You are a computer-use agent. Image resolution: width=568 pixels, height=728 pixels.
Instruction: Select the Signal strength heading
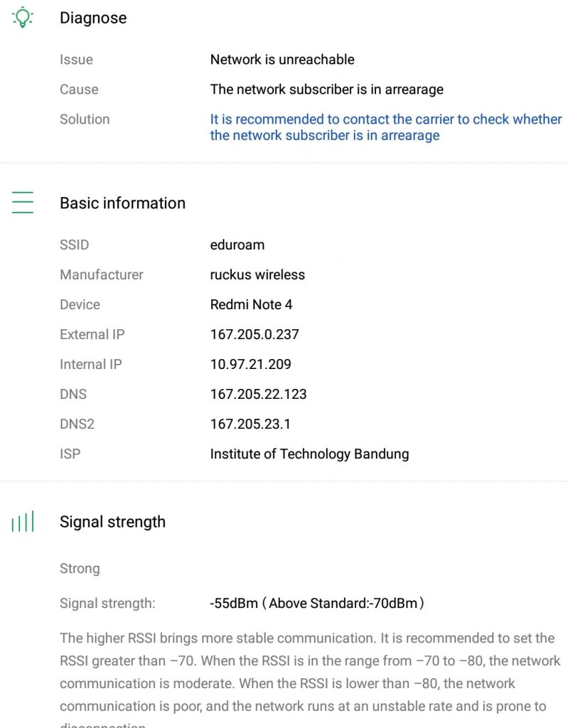(x=112, y=522)
